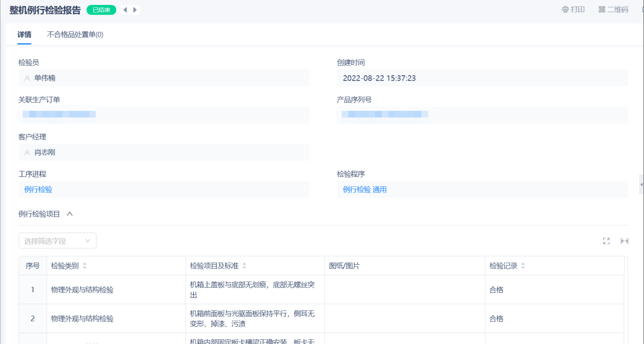Open the 例行检验 通用 procedure link
The image size is (644, 344).
[365, 190]
